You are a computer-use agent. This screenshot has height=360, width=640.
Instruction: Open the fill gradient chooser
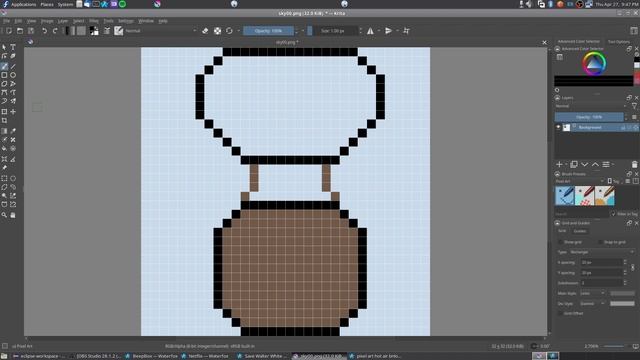71,31
